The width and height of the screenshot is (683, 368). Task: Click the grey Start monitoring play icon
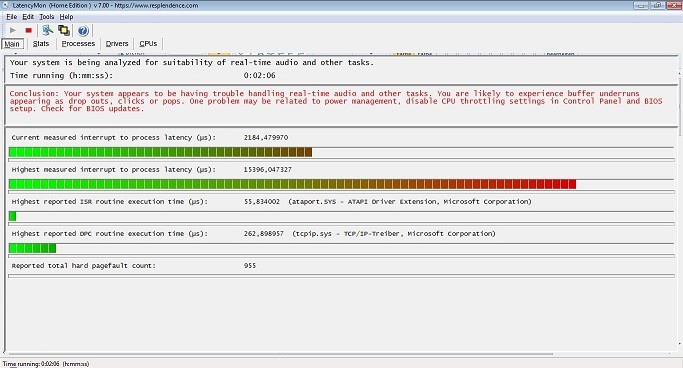click(13, 30)
